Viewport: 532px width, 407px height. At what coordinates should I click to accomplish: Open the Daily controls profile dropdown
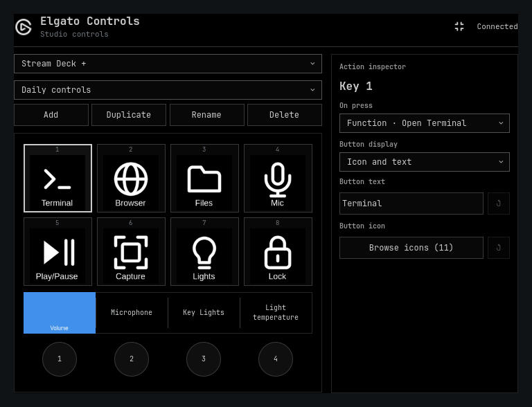[x=168, y=90]
